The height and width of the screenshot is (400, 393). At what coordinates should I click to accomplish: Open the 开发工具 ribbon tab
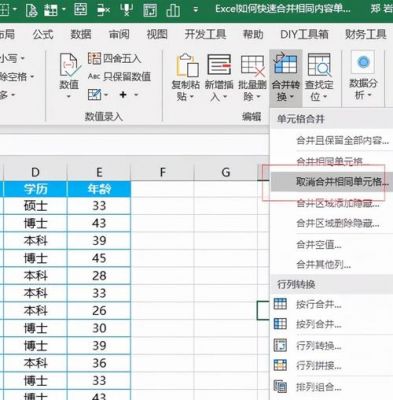click(205, 34)
